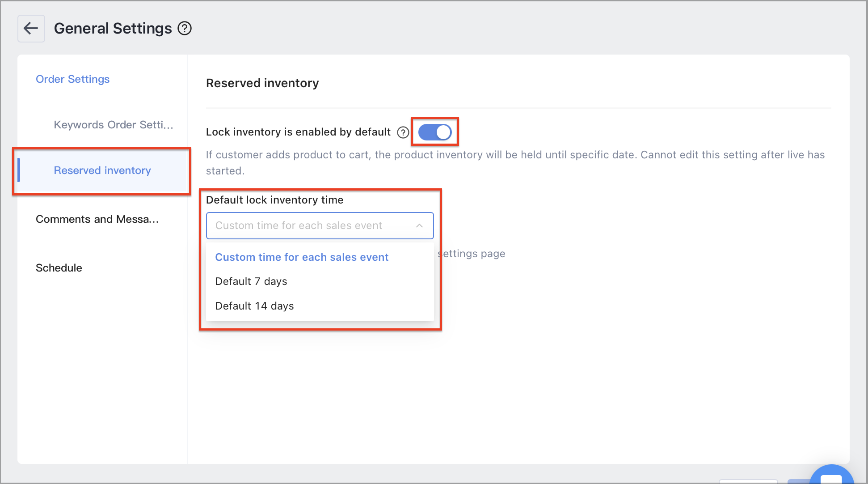Open Comments and Messages section
Screen dimensions: 868x484
(x=97, y=219)
